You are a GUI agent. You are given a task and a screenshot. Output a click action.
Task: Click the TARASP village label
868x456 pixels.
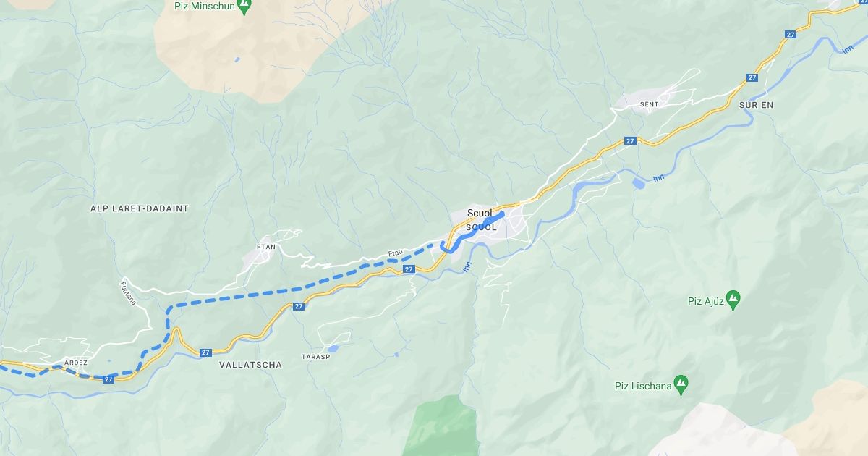(x=316, y=357)
